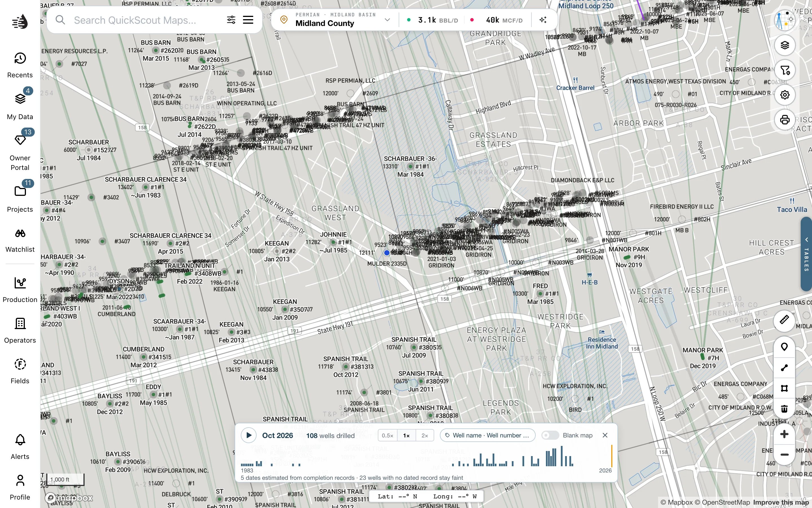Expand the Tables side panel
This screenshot has width=812, height=508.
pos(806,254)
